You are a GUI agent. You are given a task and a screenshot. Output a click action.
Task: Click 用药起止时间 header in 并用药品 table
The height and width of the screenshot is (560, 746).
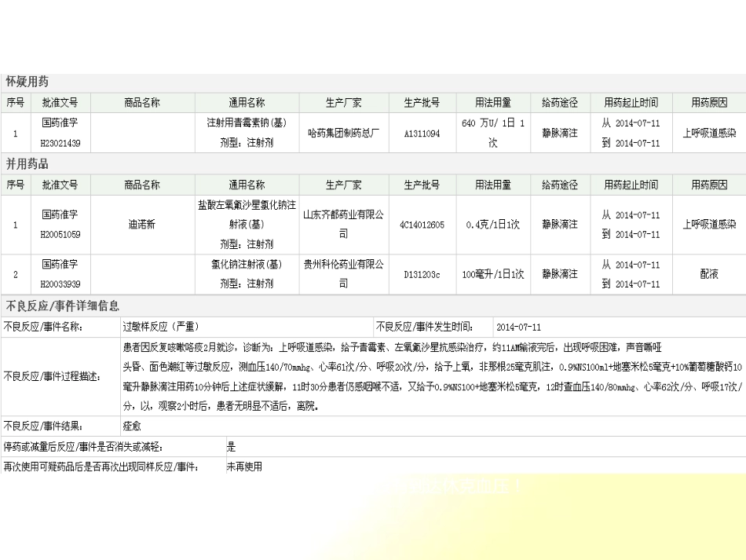click(631, 185)
